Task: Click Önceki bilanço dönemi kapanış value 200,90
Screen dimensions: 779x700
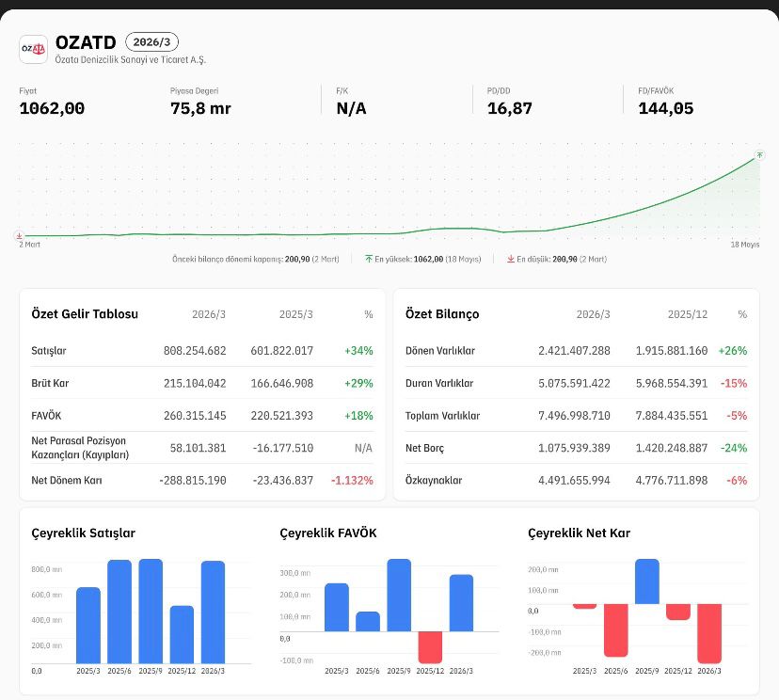Action: pyautogui.click(x=297, y=259)
